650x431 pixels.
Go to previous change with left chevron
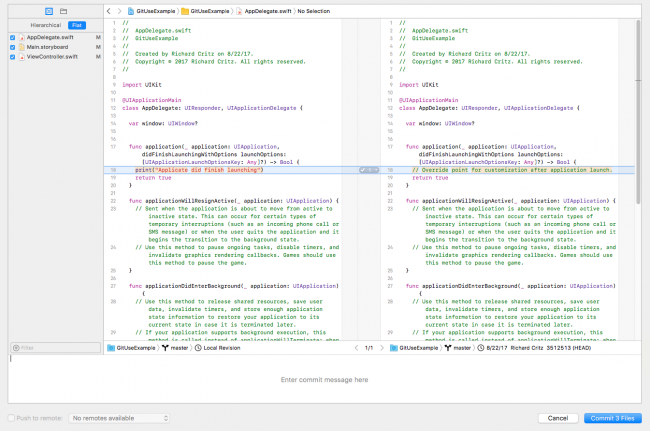coord(356,348)
